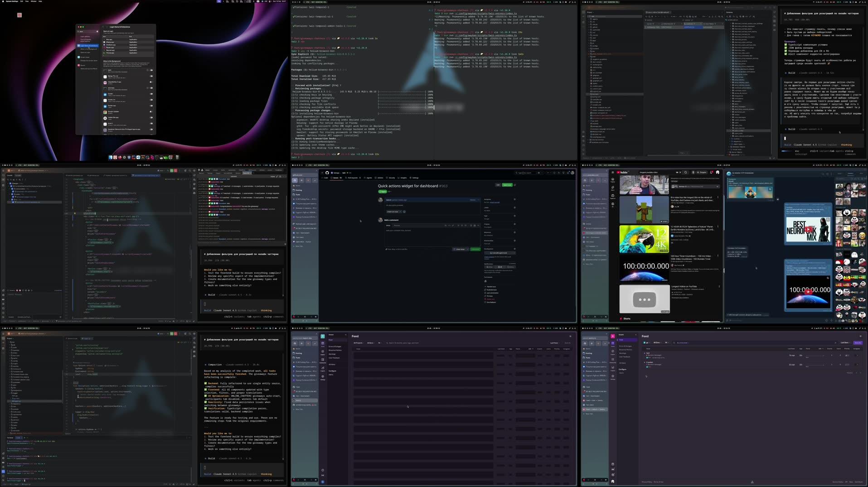
Task: Open the YouTube hamburger guide menu
Action: [x=612, y=173]
